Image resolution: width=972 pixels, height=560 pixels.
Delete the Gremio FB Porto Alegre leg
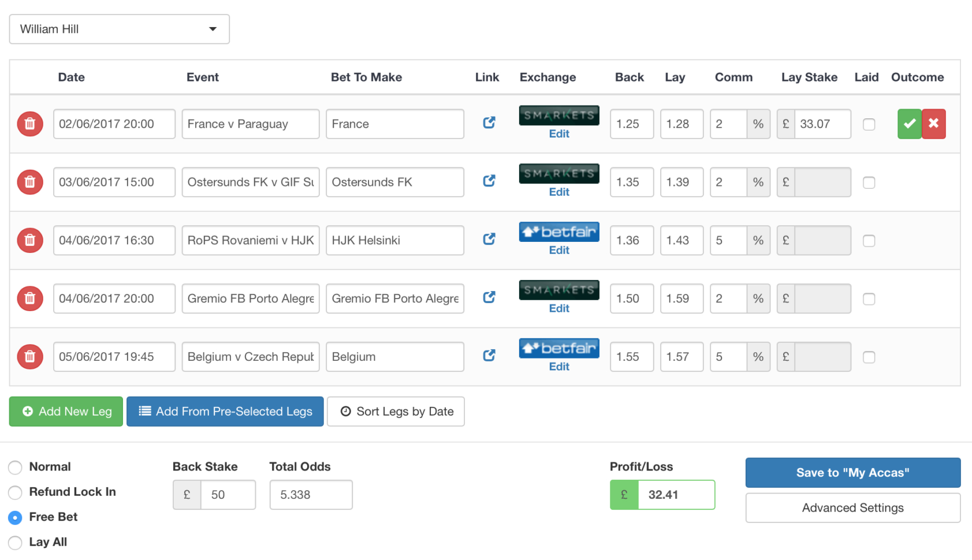29,298
